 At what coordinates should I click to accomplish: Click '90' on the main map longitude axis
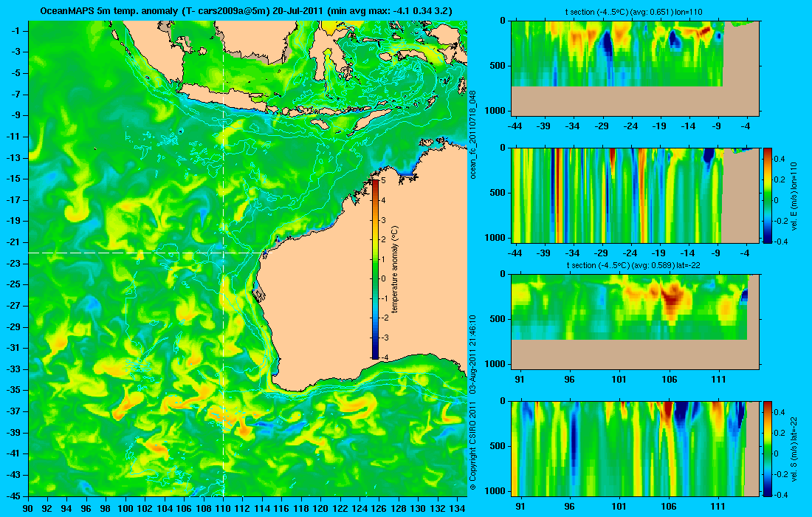[x=29, y=508]
